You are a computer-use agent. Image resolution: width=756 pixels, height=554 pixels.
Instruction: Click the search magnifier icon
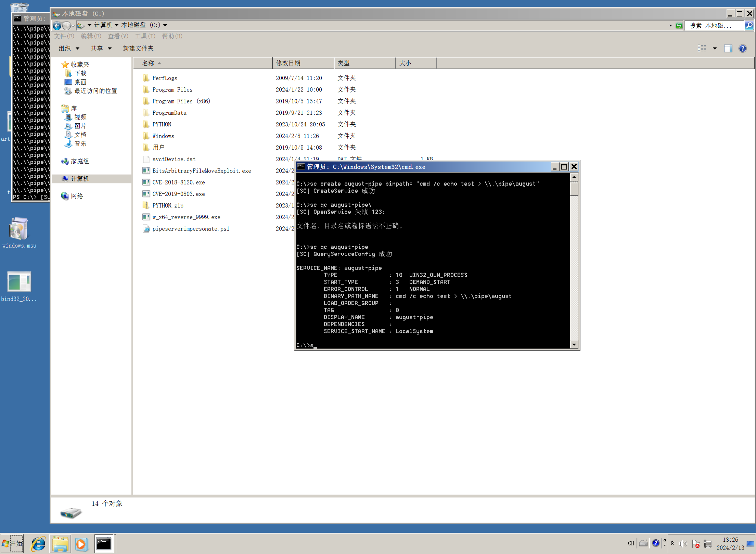point(749,26)
